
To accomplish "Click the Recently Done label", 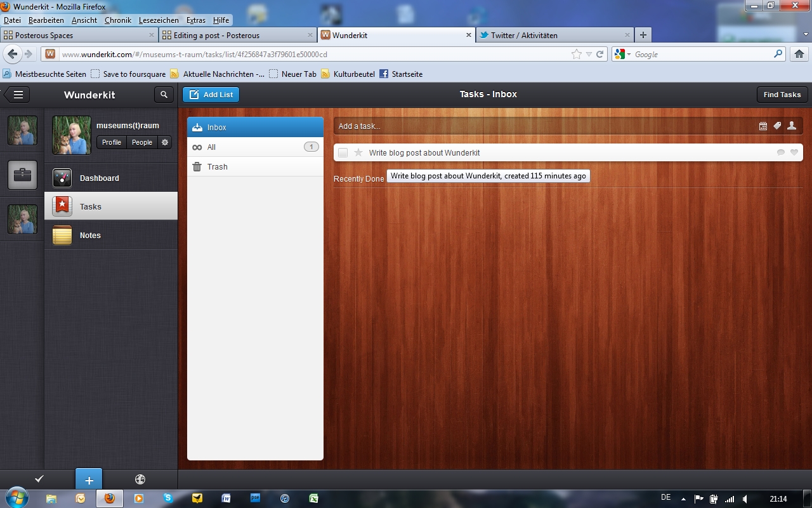I will 359,179.
